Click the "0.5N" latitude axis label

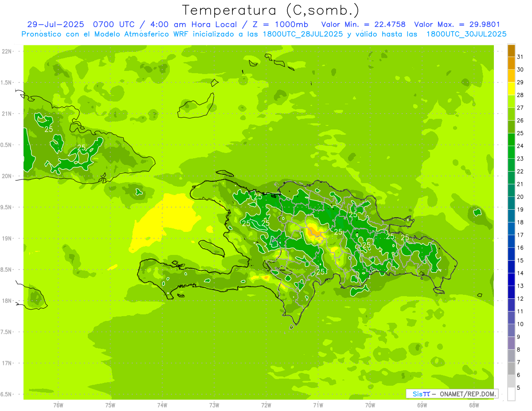point(6,145)
